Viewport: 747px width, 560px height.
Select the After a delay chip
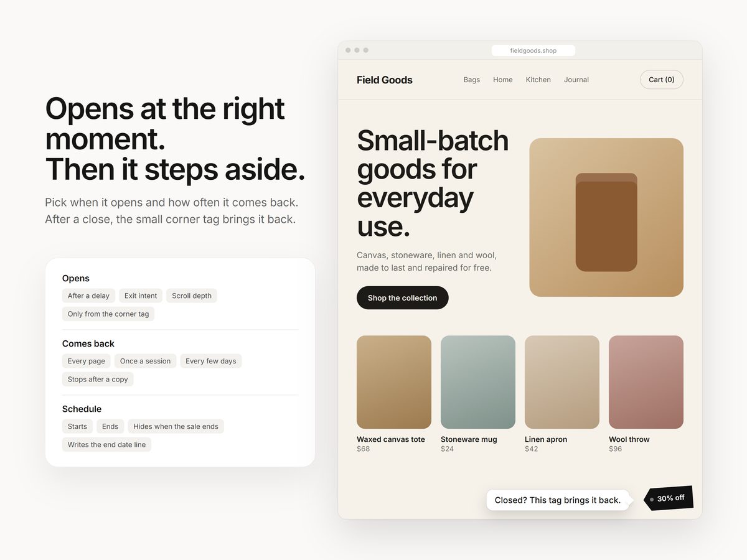[x=88, y=296]
